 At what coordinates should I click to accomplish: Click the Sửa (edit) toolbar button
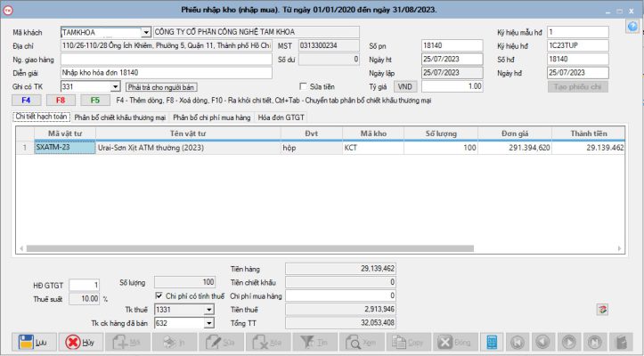click(x=222, y=342)
